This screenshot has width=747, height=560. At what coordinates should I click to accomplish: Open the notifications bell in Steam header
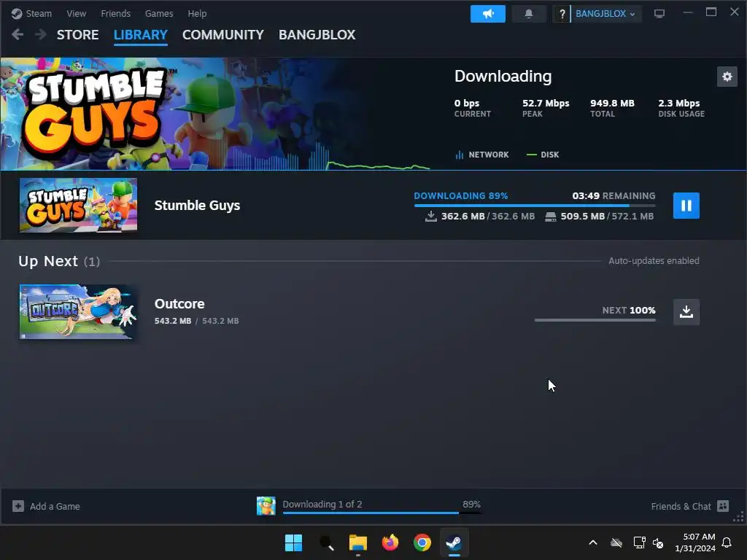pyautogui.click(x=529, y=14)
